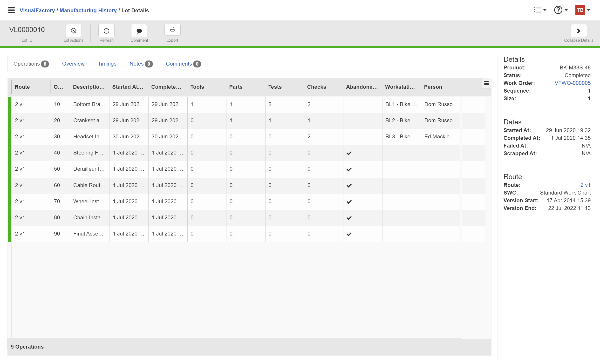Sort by Workstation column header
This screenshot has width=600, height=364.
401,87
